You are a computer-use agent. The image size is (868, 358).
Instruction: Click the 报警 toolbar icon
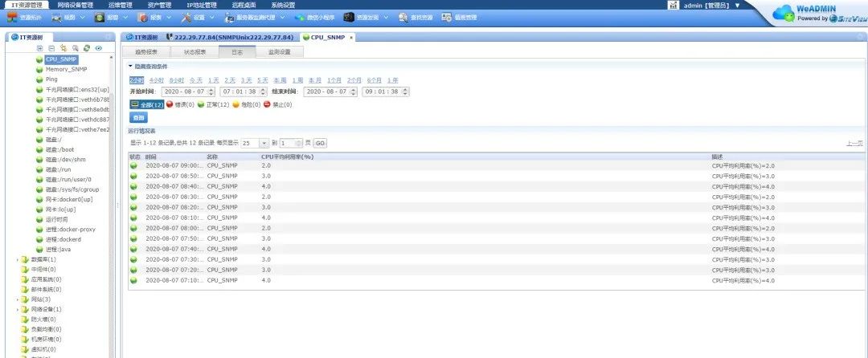click(99, 18)
